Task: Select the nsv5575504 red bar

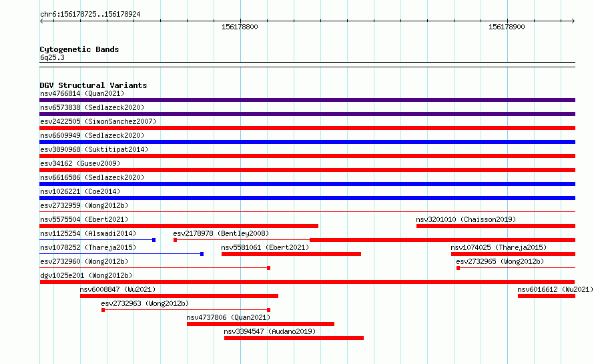Action: [x=179, y=226]
